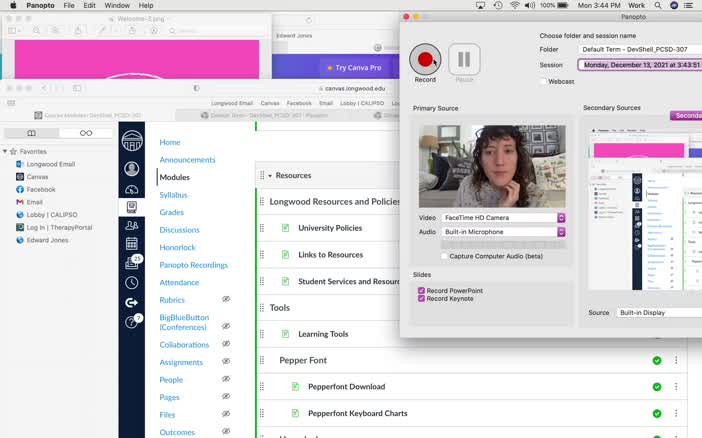Click the Session name input field
Viewport: 702px width, 438px height.
pos(640,65)
